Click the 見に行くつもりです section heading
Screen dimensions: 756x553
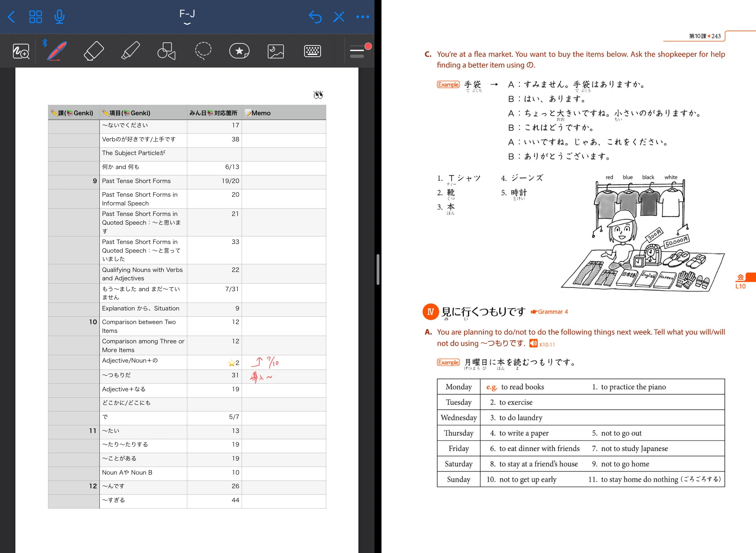click(x=483, y=311)
